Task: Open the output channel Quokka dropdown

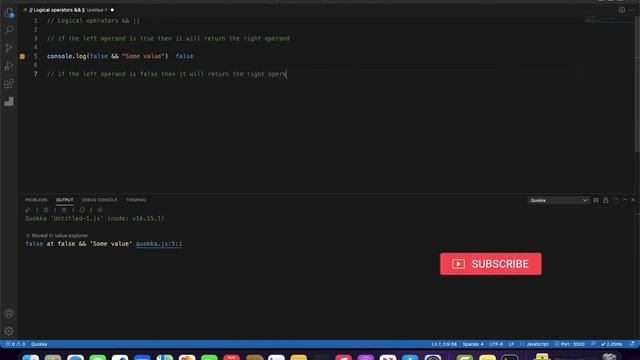Action: (x=558, y=200)
